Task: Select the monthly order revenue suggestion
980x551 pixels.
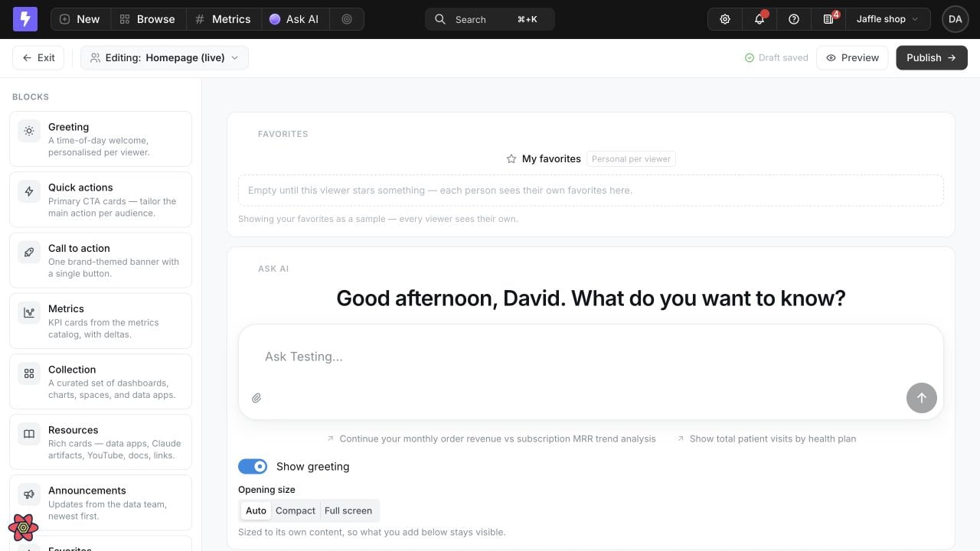Action: pos(491,439)
